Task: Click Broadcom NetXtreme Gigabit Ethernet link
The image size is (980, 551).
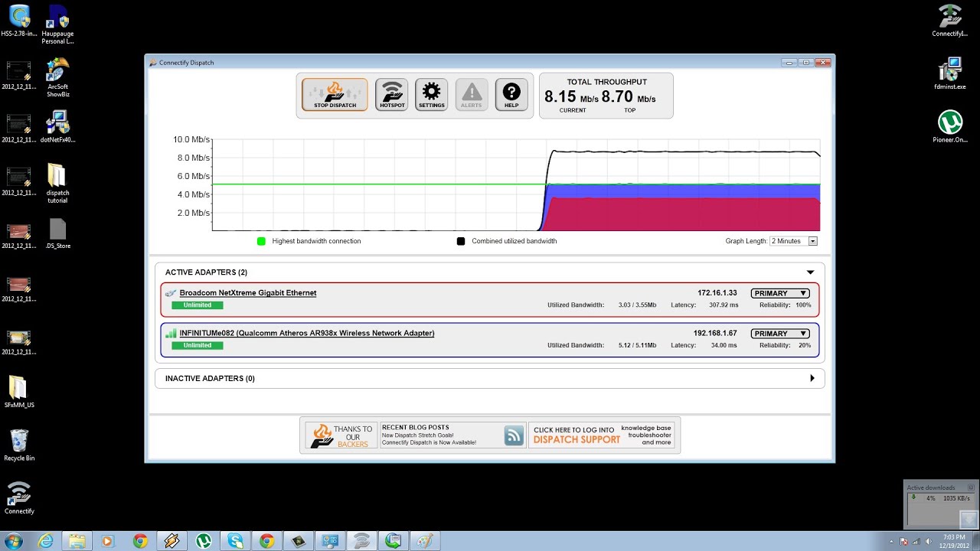Action: 248,293
